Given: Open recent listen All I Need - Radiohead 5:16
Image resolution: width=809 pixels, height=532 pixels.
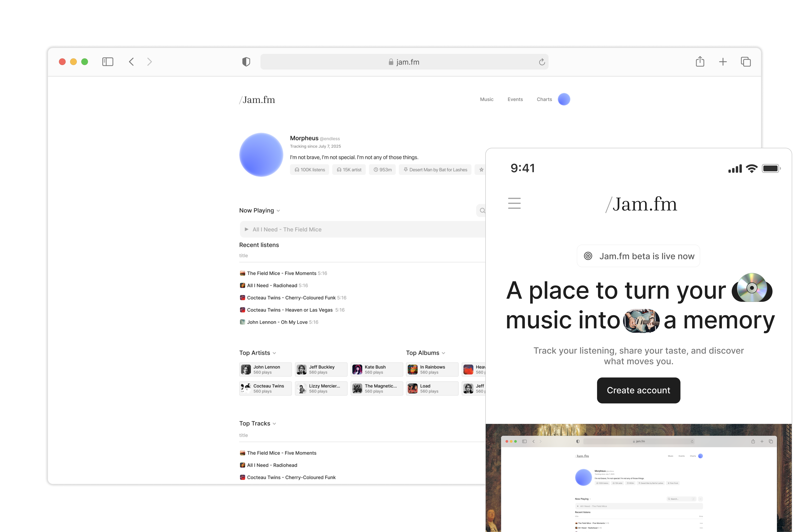Looking at the screenshot, I should pos(274,285).
